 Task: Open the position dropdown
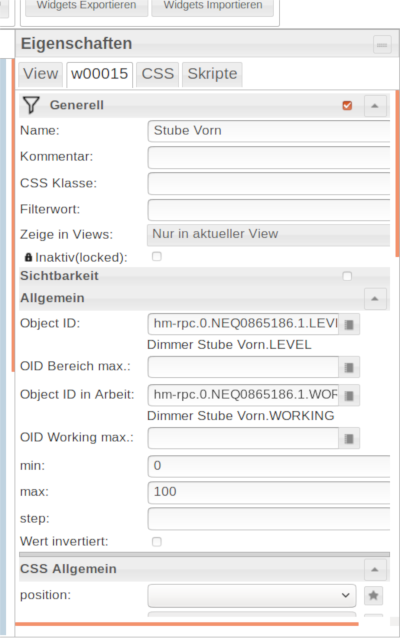[x=252, y=595]
